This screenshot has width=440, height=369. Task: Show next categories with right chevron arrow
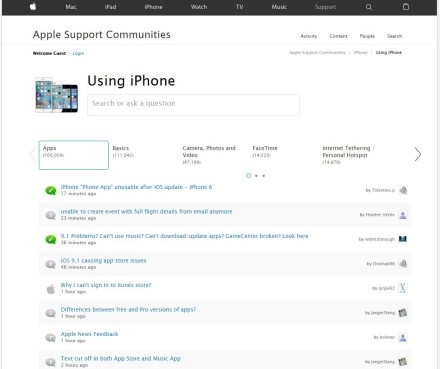coord(418,154)
